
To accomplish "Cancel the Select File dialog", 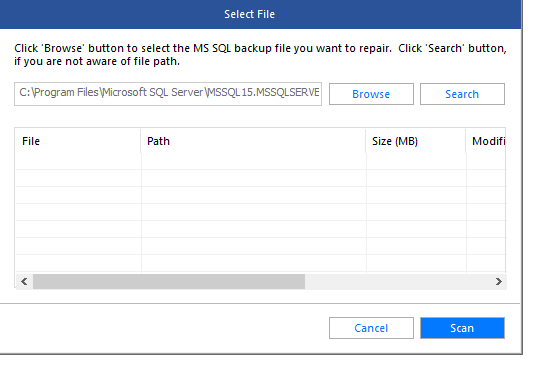I will (371, 328).
